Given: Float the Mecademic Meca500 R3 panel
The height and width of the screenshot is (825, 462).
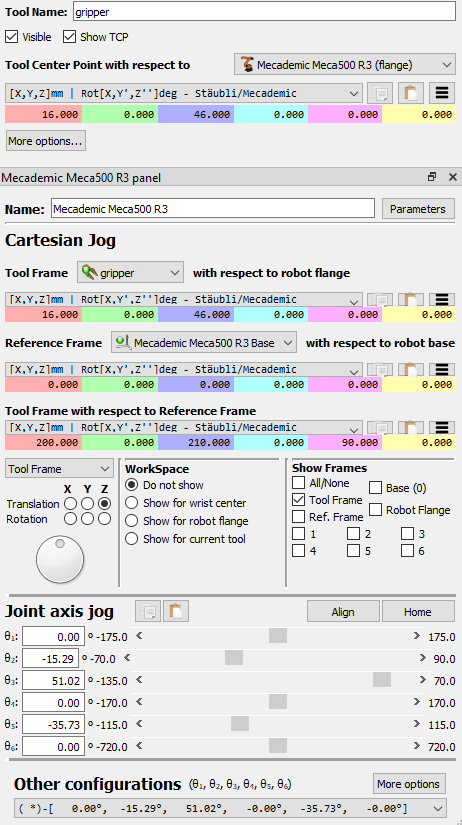Looking at the screenshot, I should [432, 177].
